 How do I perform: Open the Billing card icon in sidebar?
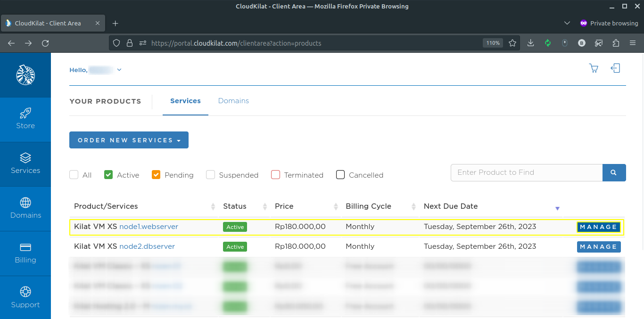coord(25,247)
